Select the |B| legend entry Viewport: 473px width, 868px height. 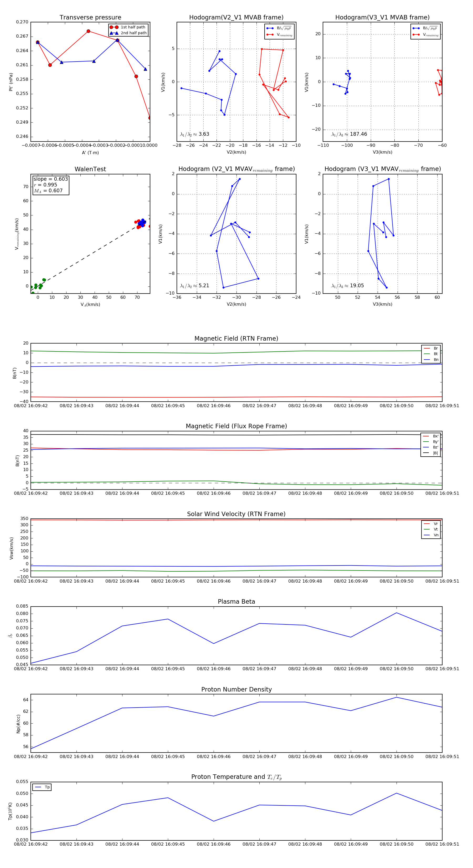pyautogui.click(x=431, y=453)
